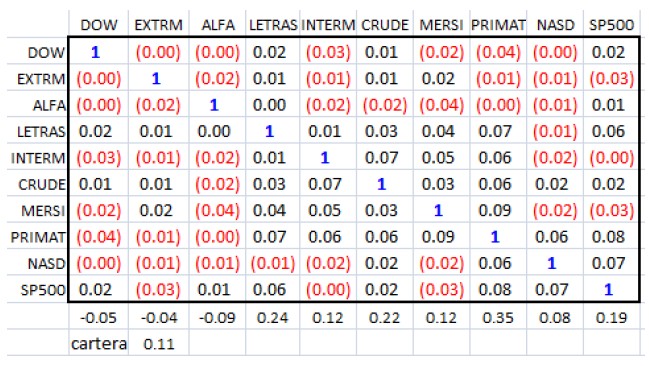Screen dimensions: 649x366
Task: Click the INTERM row label
Action: tap(38, 158)
